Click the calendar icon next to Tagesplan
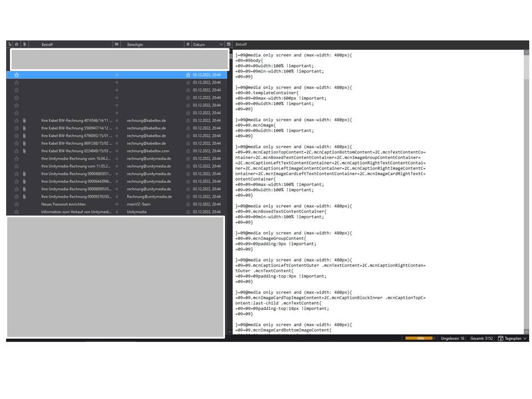This screenshot has width=532, height=399. coord(500,338)
